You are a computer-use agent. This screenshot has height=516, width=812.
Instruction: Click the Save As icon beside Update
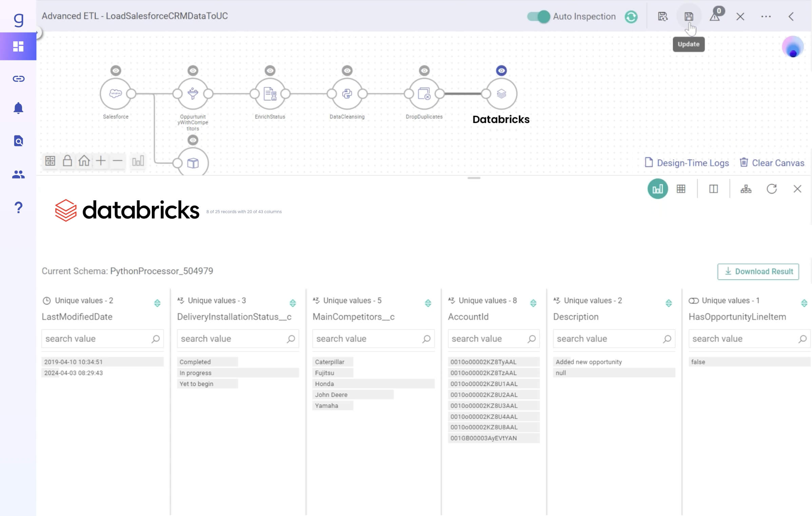[662, 16]
